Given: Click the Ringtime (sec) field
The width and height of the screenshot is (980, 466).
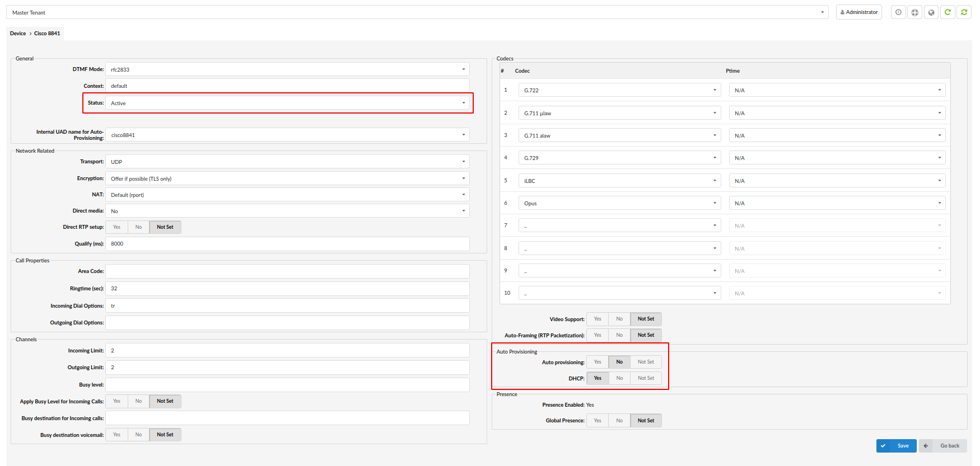Looking at the screenshot, I should (x=287, y=289).
